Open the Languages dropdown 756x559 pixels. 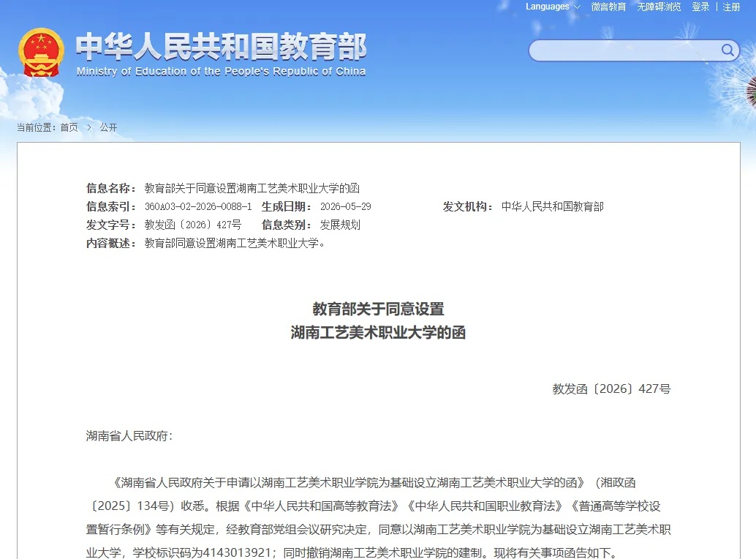point(553,7)
